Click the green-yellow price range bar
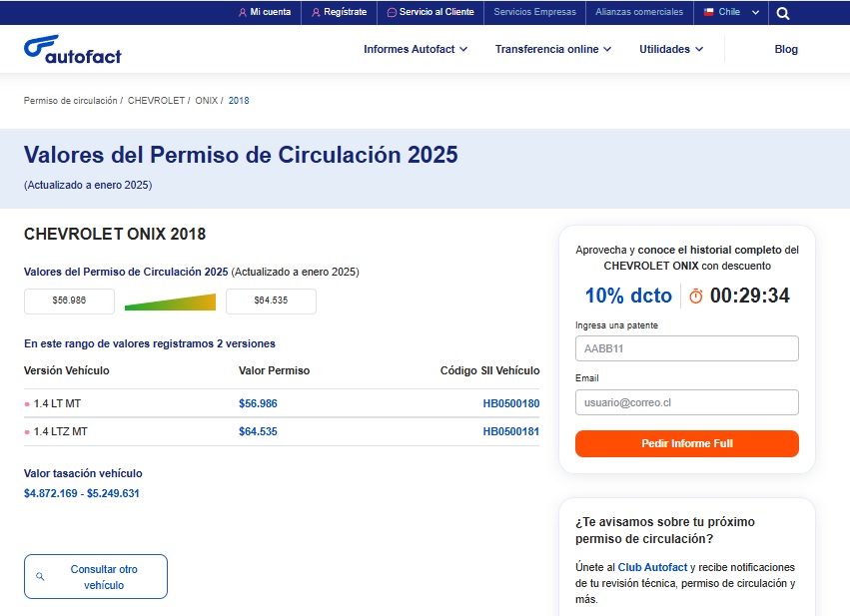 point(170,302)
